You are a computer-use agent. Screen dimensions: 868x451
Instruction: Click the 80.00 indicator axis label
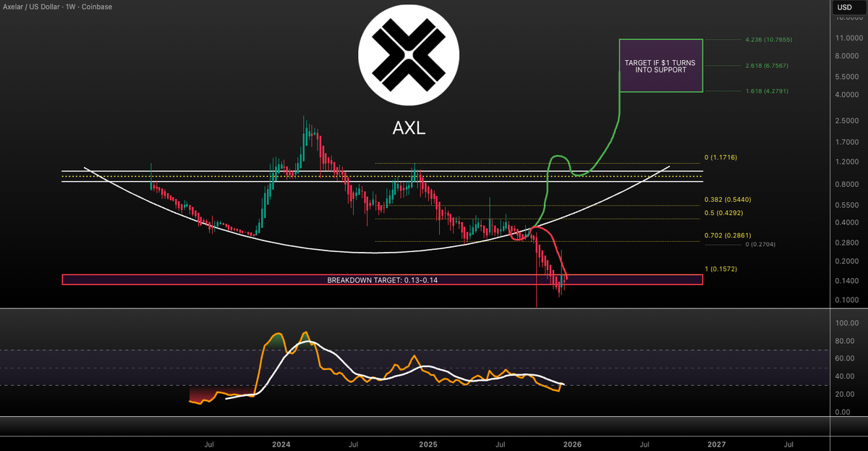click(x=843, y=341)
